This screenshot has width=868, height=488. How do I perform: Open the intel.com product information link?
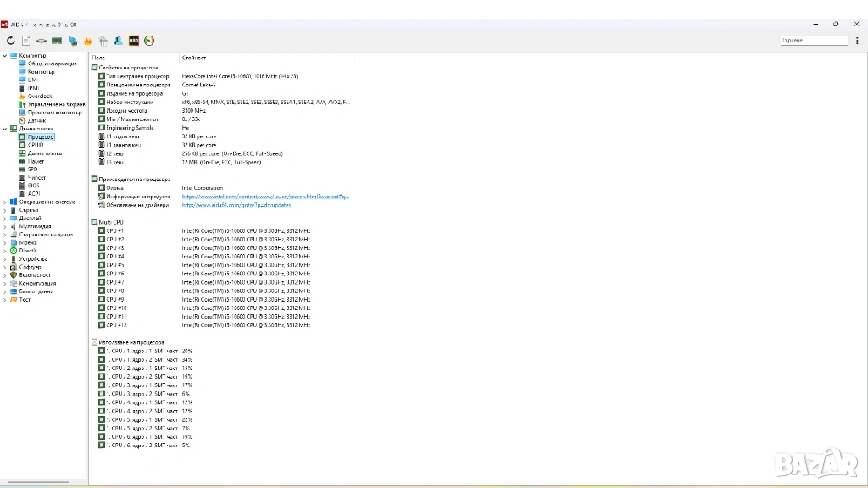[x=264, y=197]
